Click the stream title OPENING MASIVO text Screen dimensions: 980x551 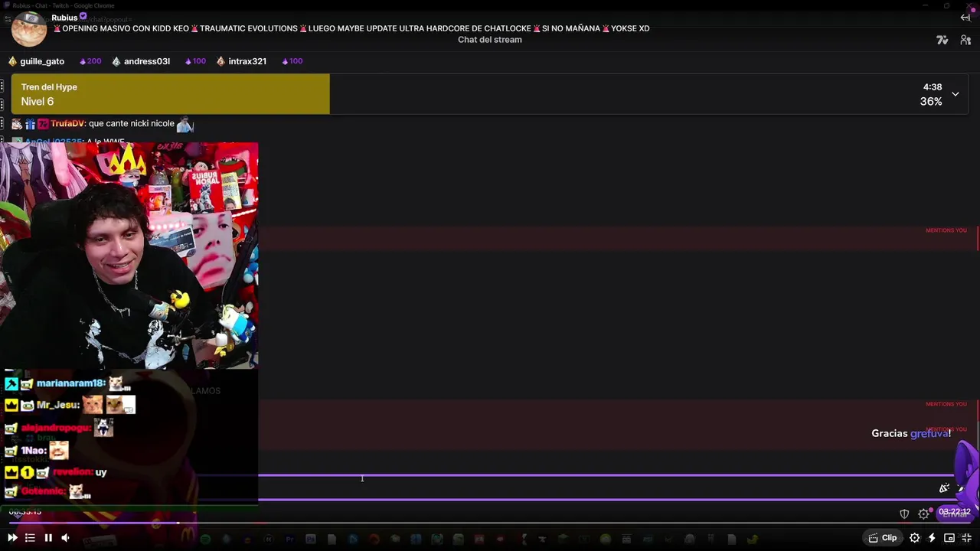[351, 28]
